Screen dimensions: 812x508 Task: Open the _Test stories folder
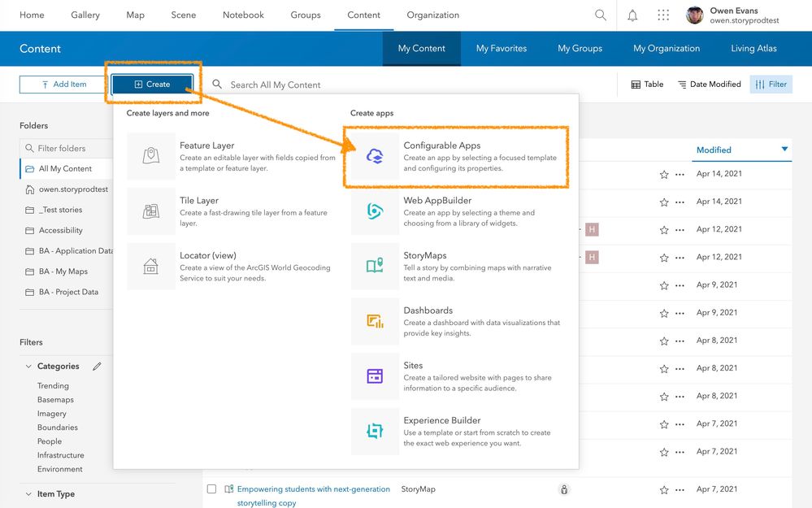pos(63,210)
